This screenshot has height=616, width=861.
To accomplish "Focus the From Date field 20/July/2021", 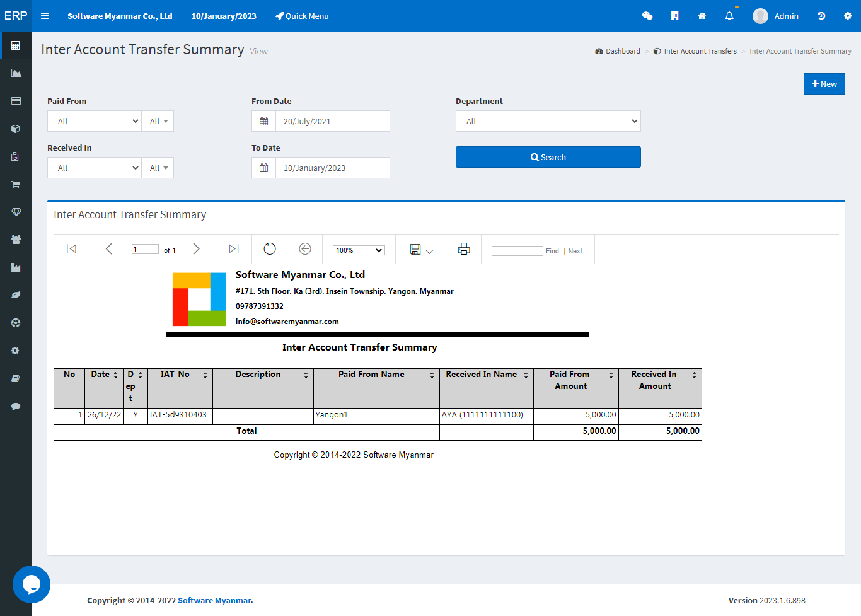I will point(333,121).
